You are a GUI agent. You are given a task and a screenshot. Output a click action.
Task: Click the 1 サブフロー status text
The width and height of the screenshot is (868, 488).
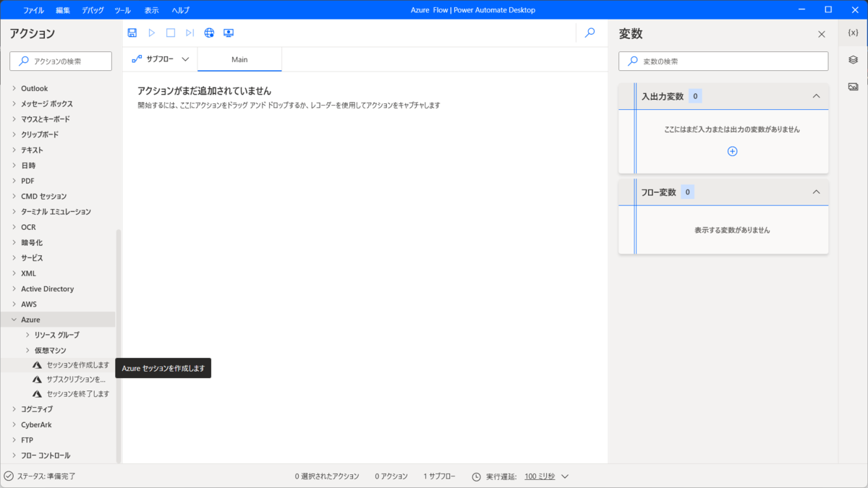click(x=440, y=476)
